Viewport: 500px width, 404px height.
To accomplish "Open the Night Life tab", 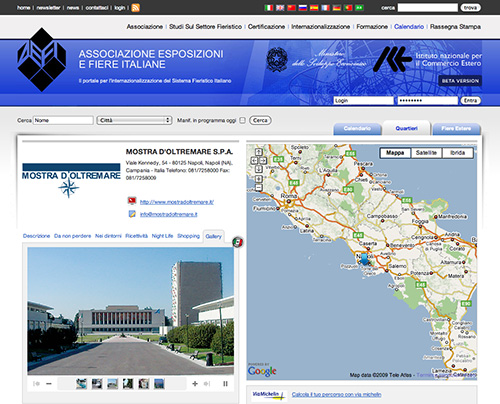I will pos(162,236).
